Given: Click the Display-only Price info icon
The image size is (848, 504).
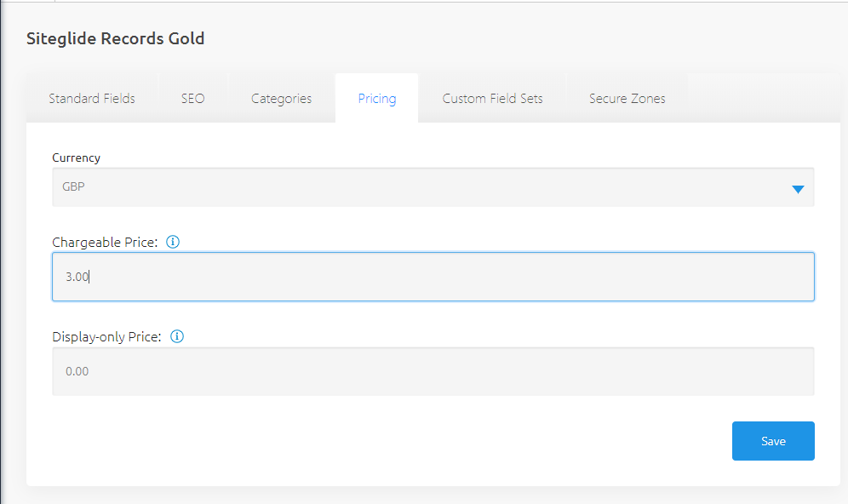Looking at the screenshot, I should pyautogui.click(x=177, y=336).
